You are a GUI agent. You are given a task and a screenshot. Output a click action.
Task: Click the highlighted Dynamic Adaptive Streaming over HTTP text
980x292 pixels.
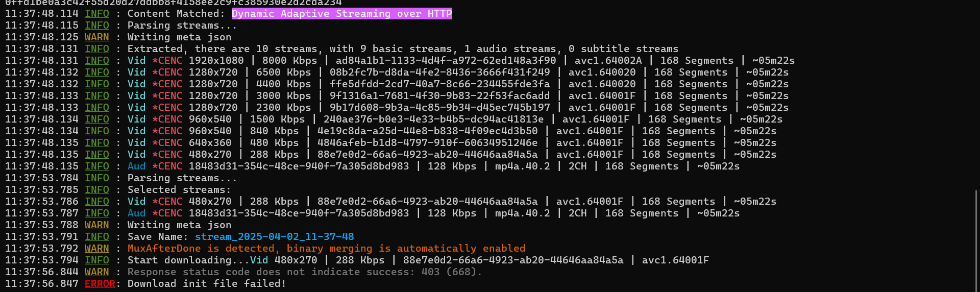point(341,14)
